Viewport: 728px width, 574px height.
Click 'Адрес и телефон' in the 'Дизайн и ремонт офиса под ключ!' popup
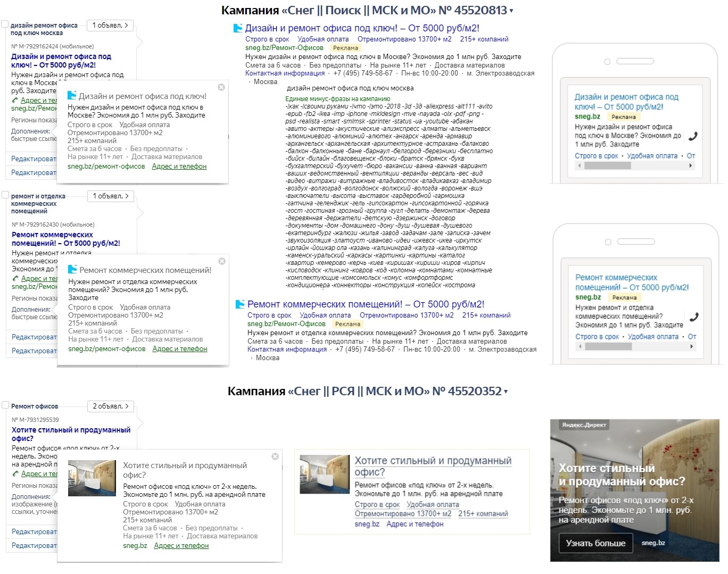click(179, 167)
